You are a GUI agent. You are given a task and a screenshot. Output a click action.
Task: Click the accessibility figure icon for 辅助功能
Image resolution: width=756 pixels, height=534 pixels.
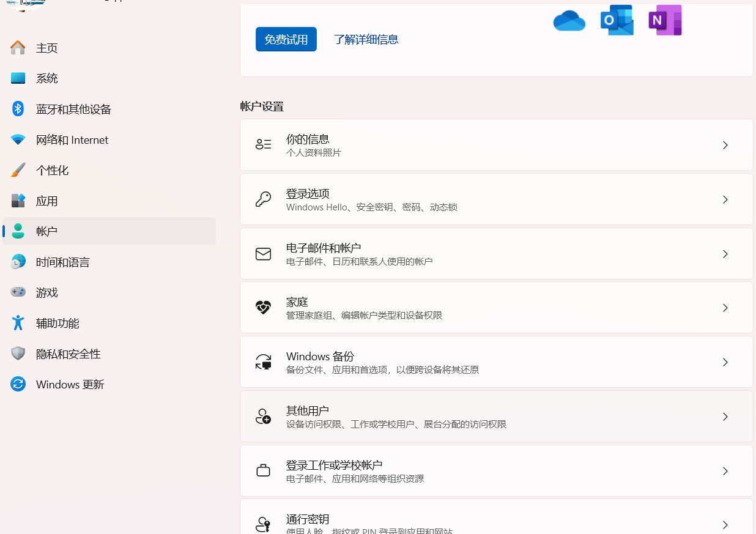pyautogui.click(x=18, y=323)
